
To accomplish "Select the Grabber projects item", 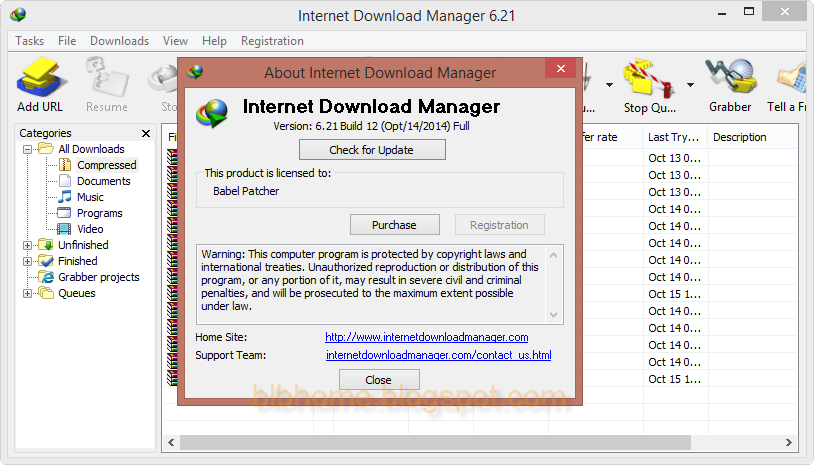I will 99,277.
